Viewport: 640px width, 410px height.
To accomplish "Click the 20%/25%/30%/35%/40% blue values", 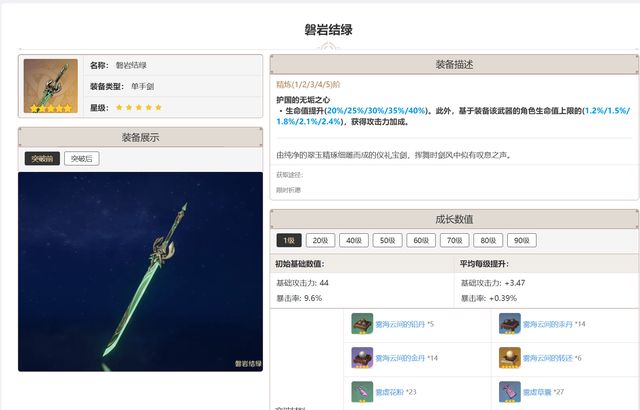I will [x=376, y=111].
